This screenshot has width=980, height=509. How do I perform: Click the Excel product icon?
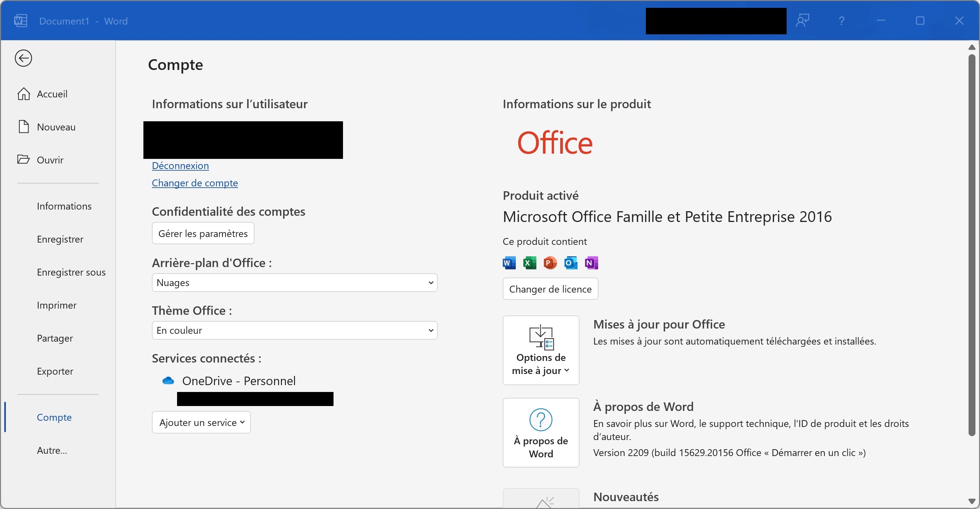[529, 263]
